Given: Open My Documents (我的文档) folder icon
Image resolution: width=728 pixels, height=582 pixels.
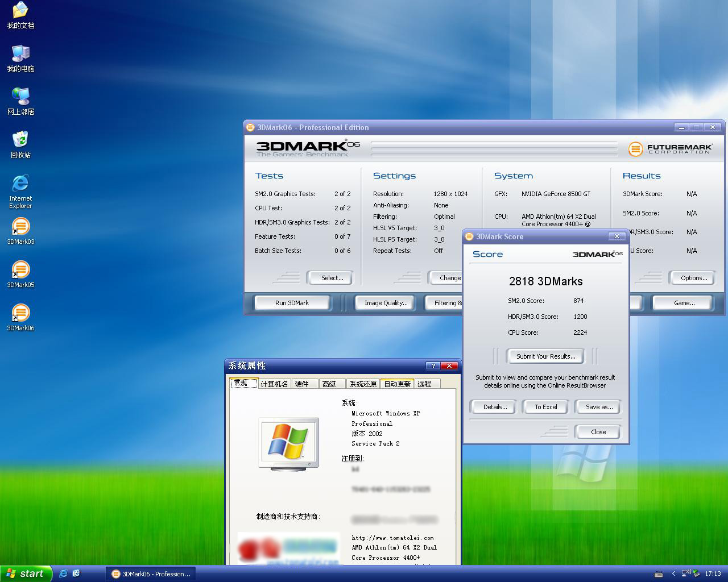Looking at the screenshot, I should [20, 11].
